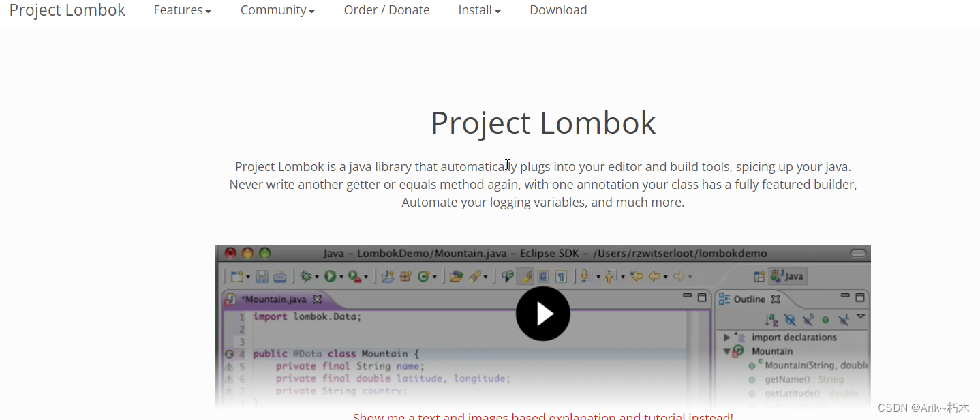Click the Print icon in Eclipse toolbar
Viewport: 980px width, 420px height.
point(279,276)
